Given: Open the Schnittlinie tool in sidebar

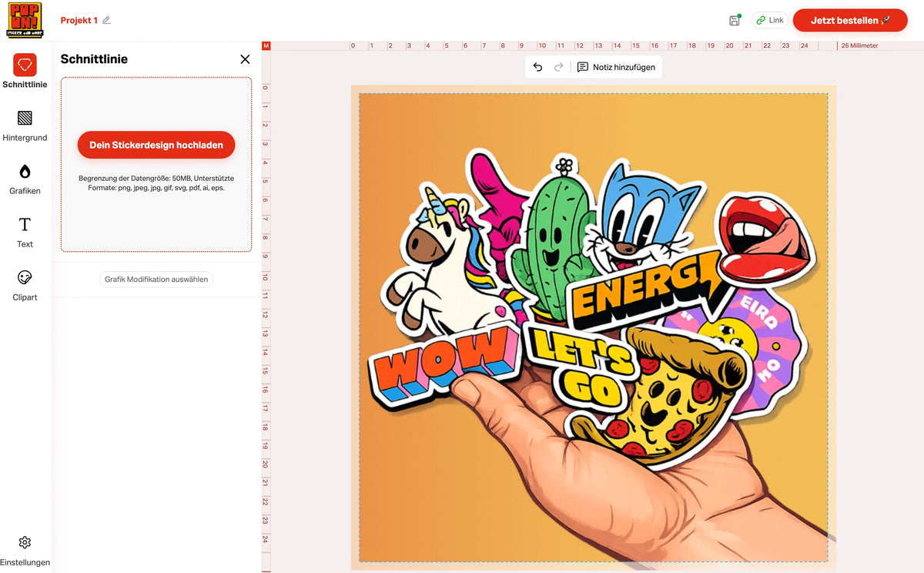Looking at the screenshot, I should [25, 71].
